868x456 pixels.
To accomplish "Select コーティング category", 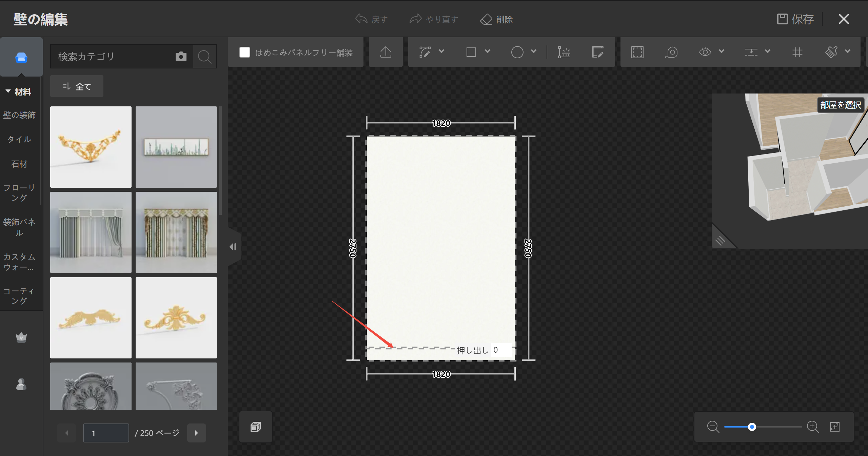I will tap(19, 296).
